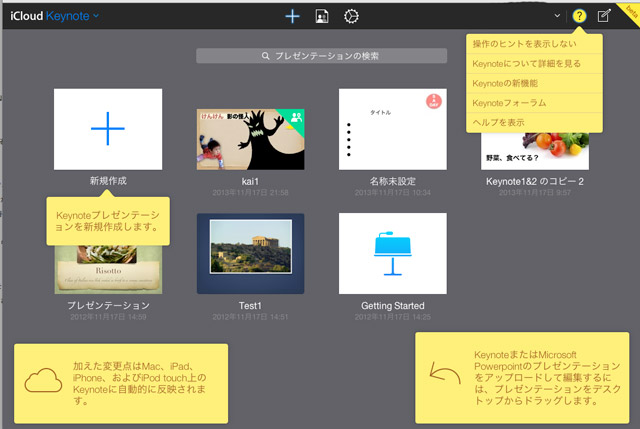
Task: Click the curved arrow icon in upload hint
Action: point(444,373)
